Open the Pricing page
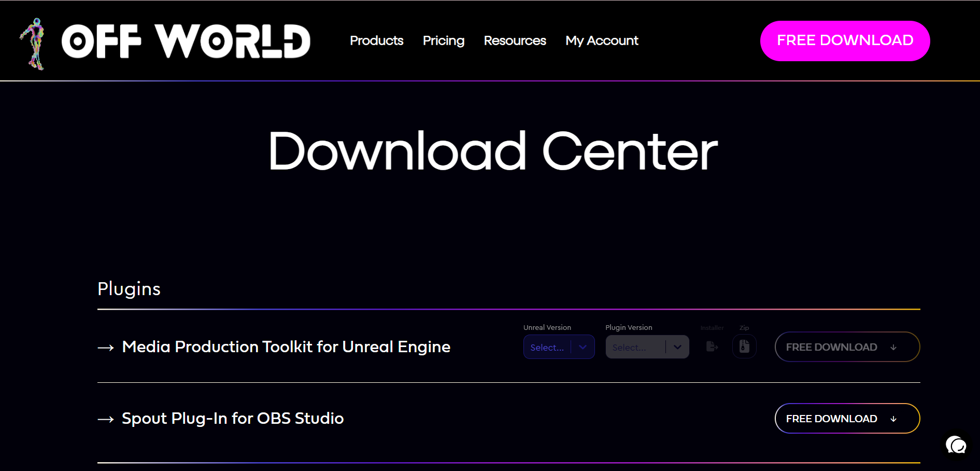 coord(444,40)
